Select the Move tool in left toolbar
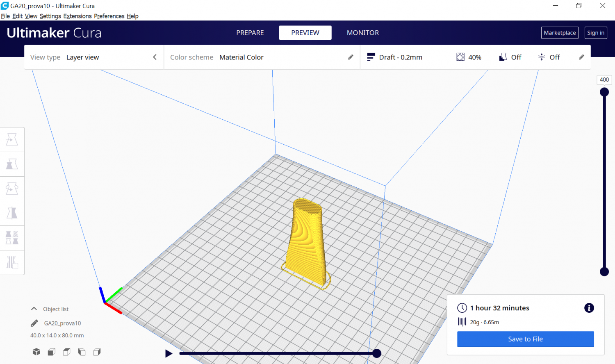The width and height of the screenshot is (615, 364). click(12, 139)
